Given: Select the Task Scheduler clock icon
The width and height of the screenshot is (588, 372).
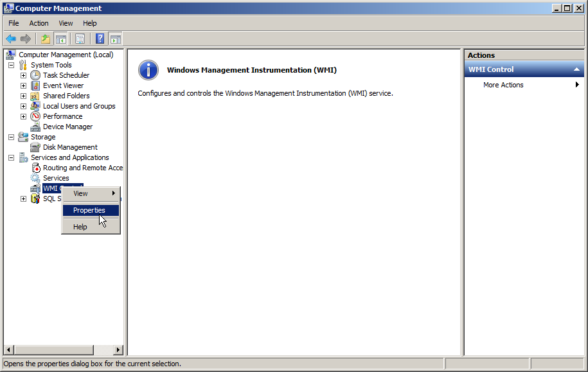Looking at the screenshot, I should click(x=35, y=75).
